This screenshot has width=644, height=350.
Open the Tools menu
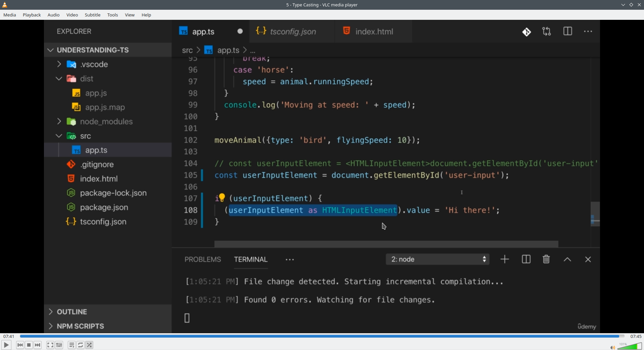coord(113,15)
